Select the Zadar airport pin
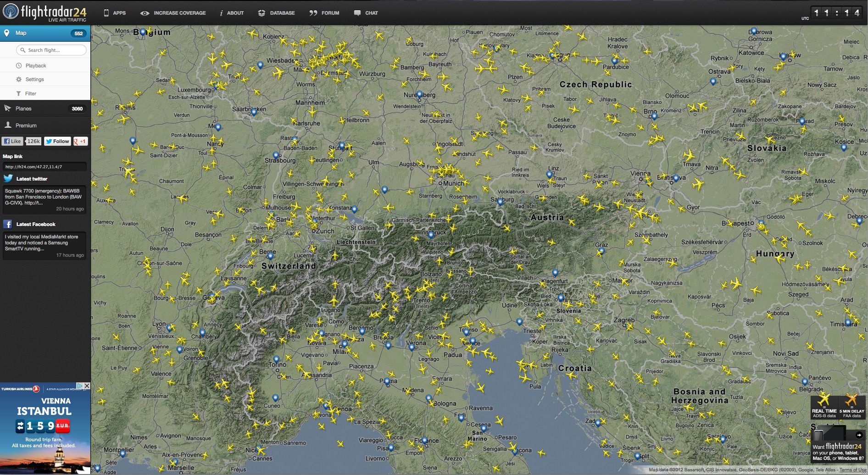 (x=598, y=423)
